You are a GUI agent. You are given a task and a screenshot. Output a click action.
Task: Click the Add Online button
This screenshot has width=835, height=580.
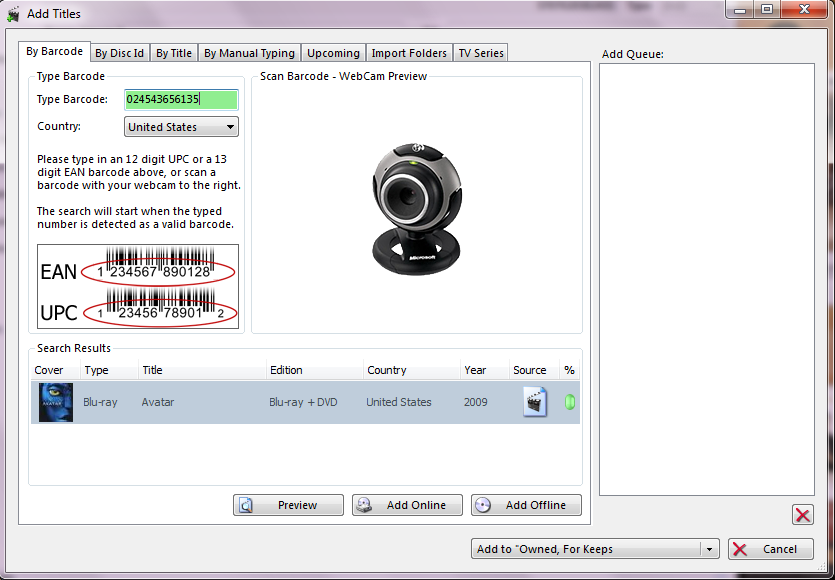click(x=407, y=505)
